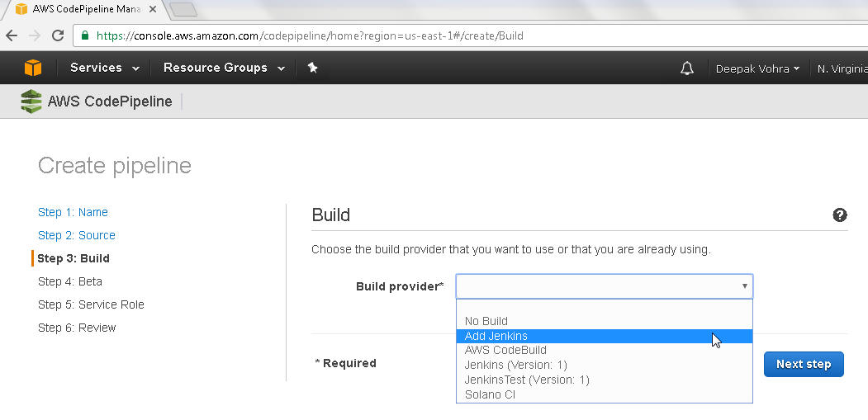Click the AWS CodePipeline green logo icon
Viewport: 868px width, 420px height.
pos(31,101)
